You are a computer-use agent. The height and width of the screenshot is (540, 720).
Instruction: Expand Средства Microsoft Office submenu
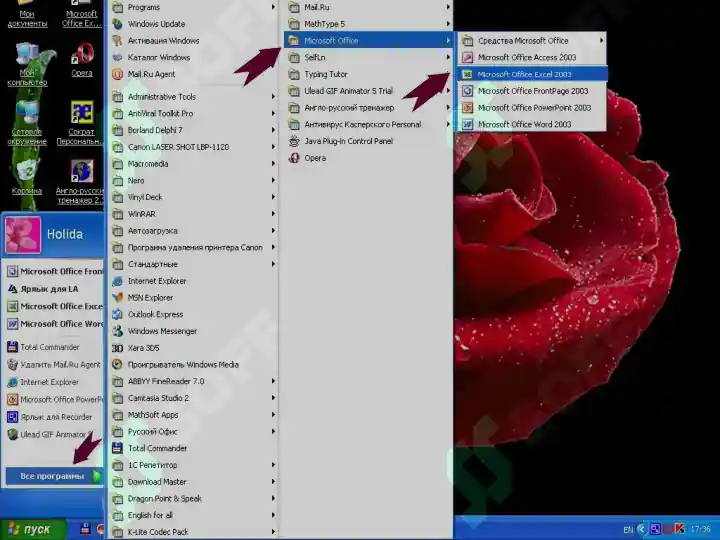coord(532,41)
